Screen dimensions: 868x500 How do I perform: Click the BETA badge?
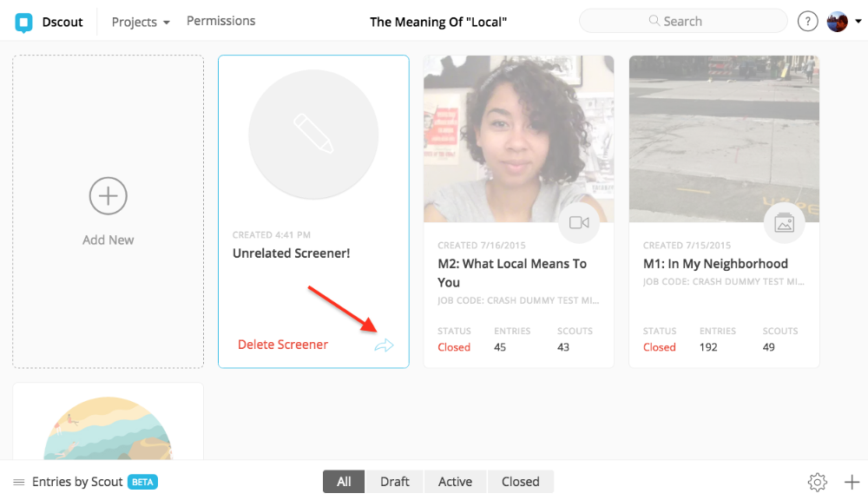(143, 482)
